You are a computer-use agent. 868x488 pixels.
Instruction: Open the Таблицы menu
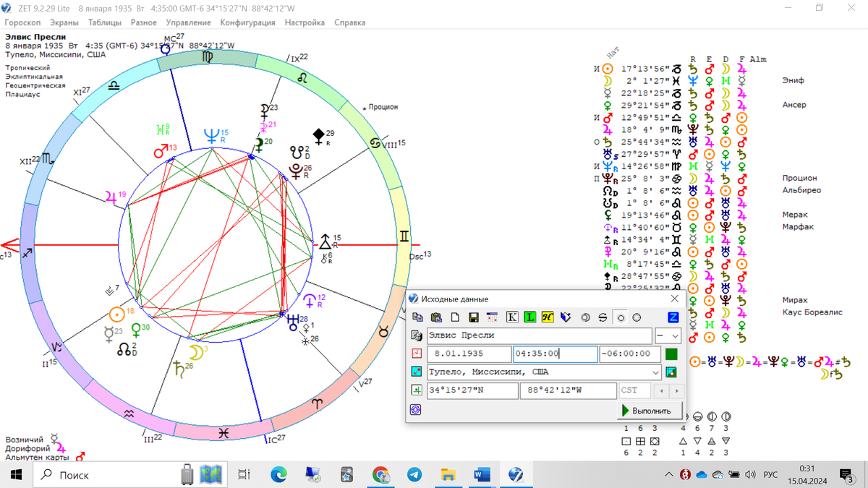click(105, 22)
